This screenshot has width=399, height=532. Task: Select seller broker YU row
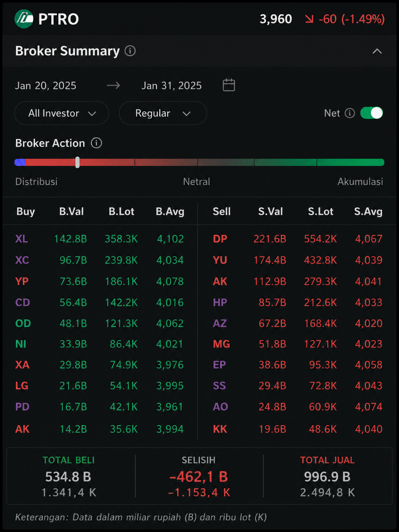(298, 260)
